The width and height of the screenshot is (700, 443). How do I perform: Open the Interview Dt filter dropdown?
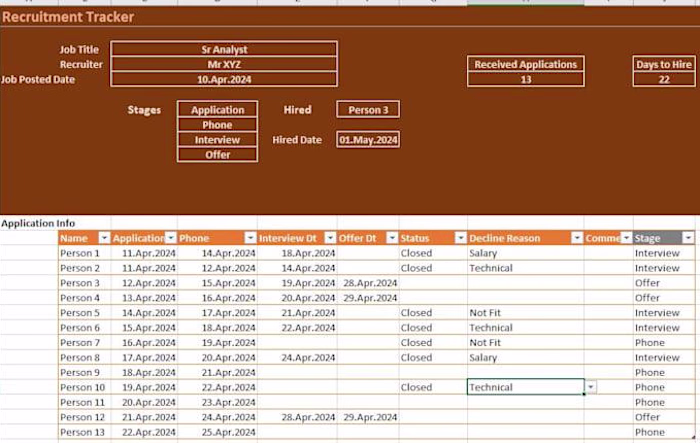(330, 238)
